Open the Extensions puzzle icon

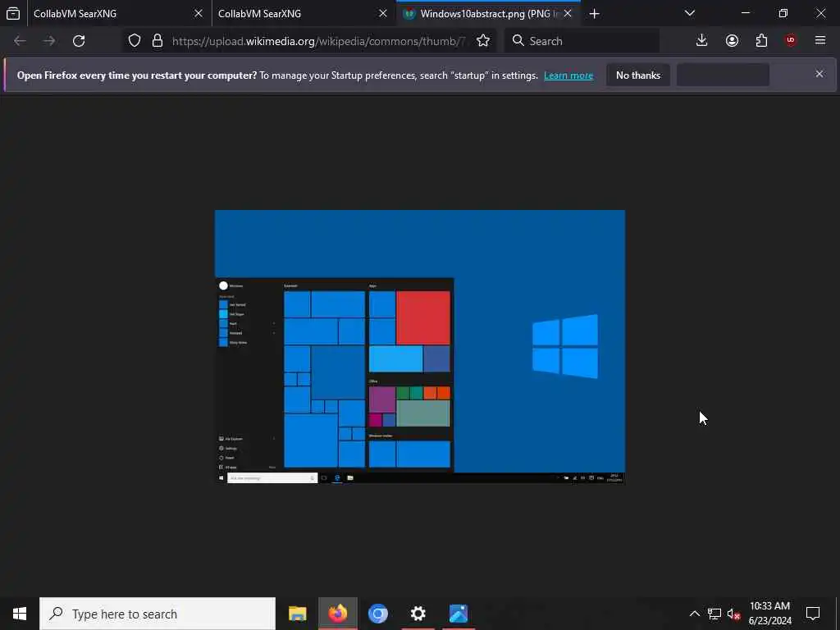(x=761, y=41)
